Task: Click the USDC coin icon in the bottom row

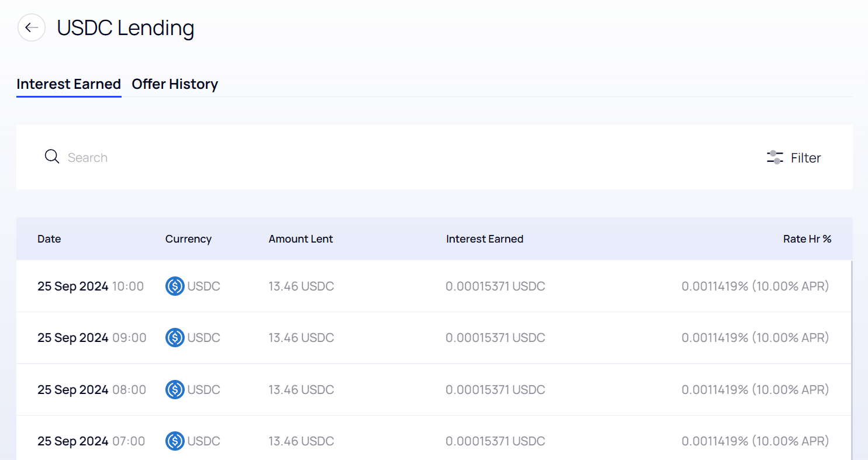Action: click(x=174, y=441)
